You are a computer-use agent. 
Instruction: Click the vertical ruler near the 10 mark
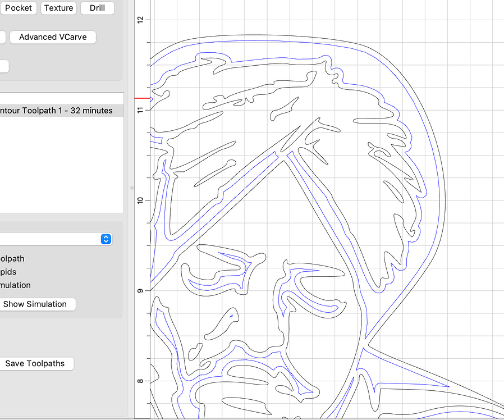141,200
